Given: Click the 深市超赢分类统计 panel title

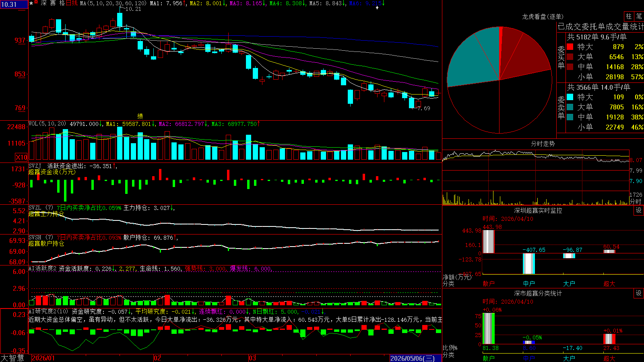Looking at the screenshot, I should click(538, 293).
